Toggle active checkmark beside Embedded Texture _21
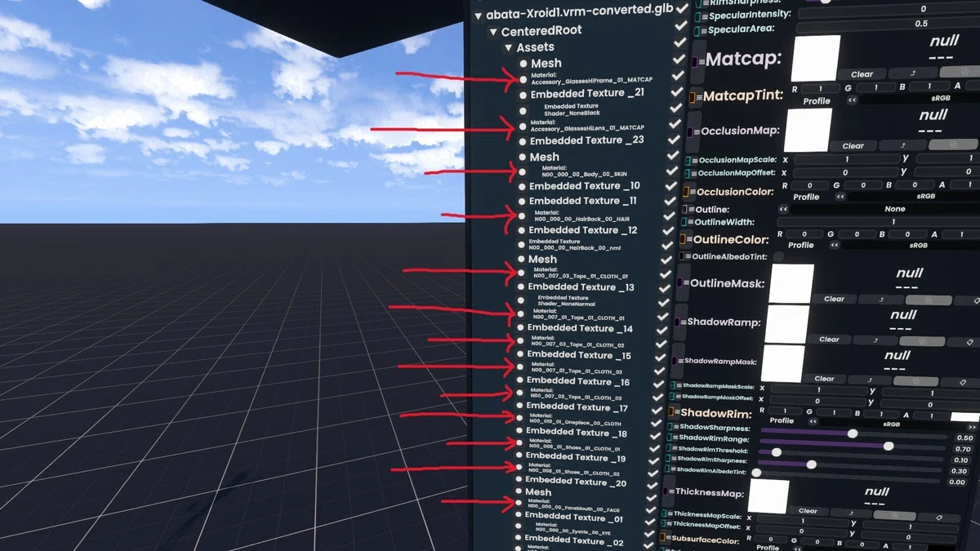This screenshot has height=551, width=980. (x=676, y=92)
